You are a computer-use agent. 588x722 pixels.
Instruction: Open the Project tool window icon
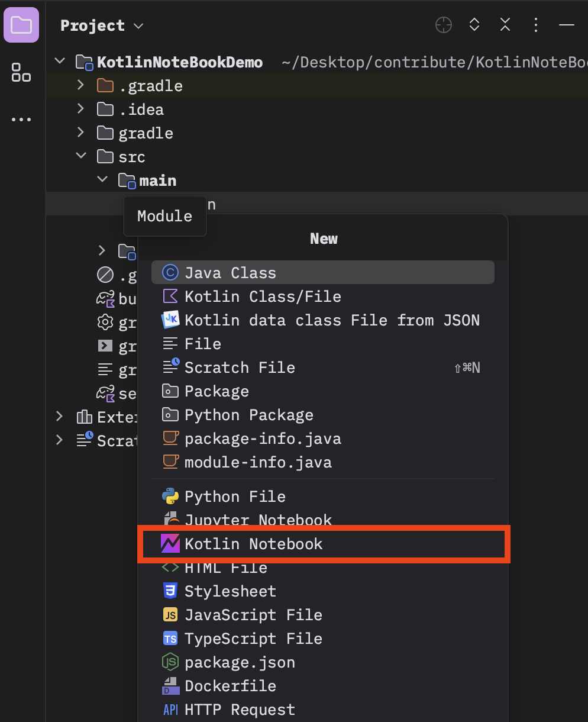[x=21, y=25]
